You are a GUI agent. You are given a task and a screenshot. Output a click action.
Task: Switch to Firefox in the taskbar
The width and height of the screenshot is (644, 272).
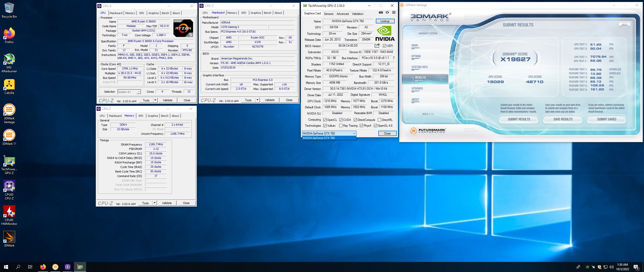tap(43, 267)
